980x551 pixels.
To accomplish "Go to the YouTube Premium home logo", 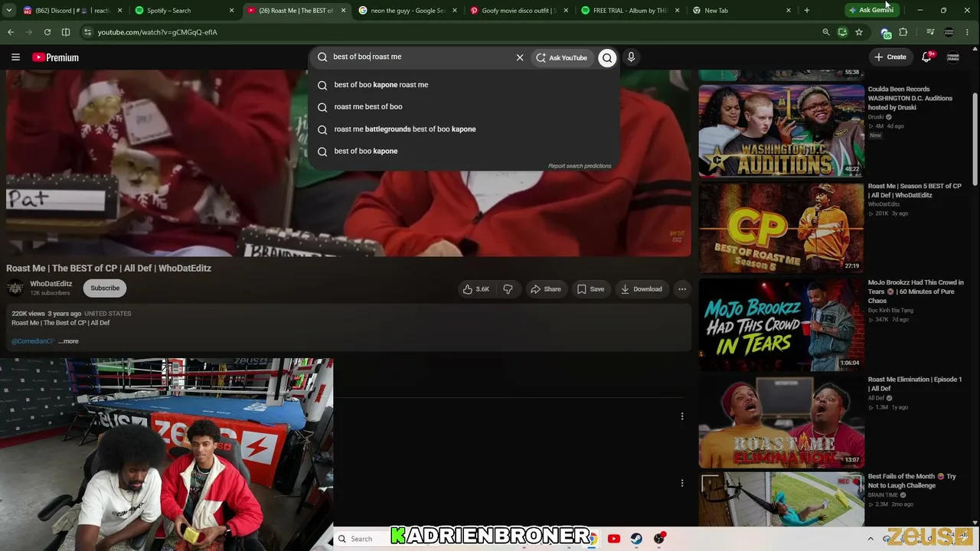I will coord(55,57).
